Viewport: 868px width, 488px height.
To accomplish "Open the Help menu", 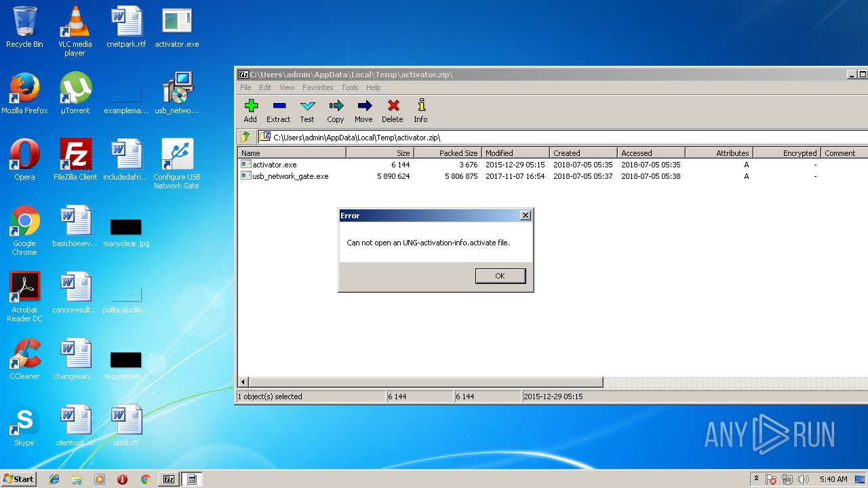I will pos(374,87).
